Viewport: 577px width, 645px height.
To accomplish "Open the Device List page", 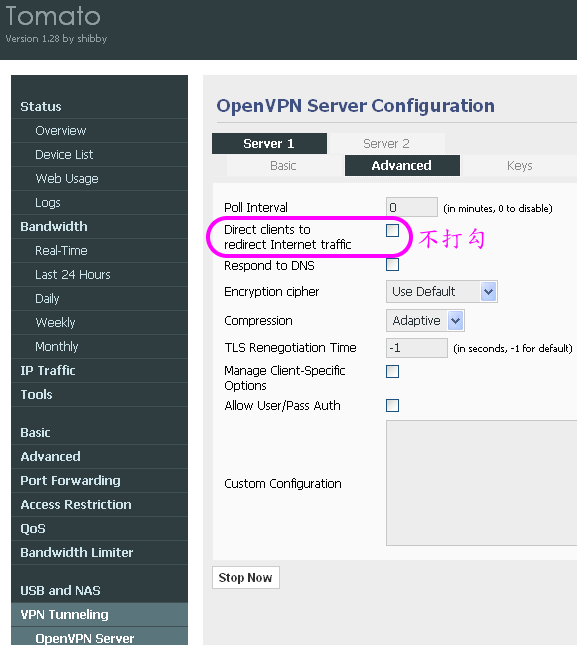I will (x=100, y=155).
